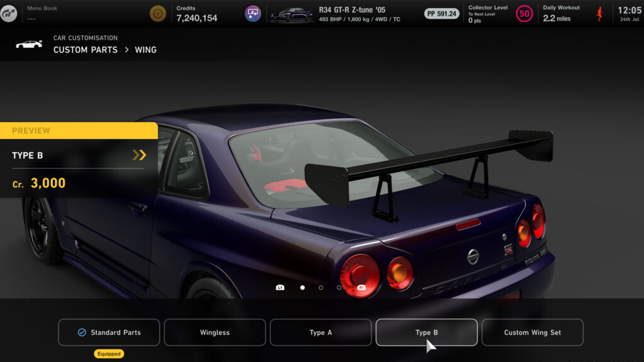Open the Daily Workout 2.2 miles entry
The height and width of the screenshot is (362, 644).
coord(561,14)
